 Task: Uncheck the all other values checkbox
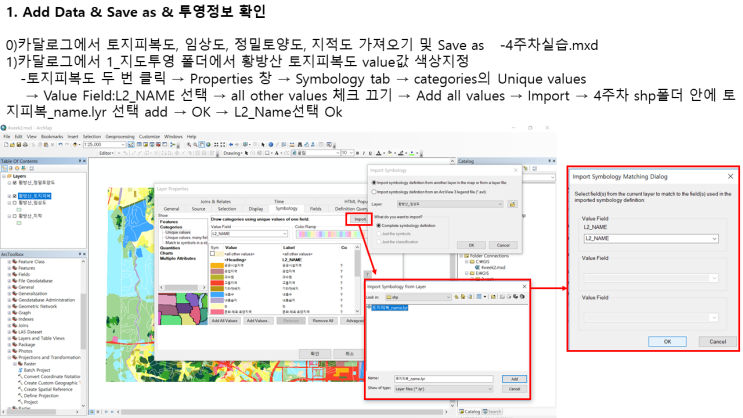[212, 254]
